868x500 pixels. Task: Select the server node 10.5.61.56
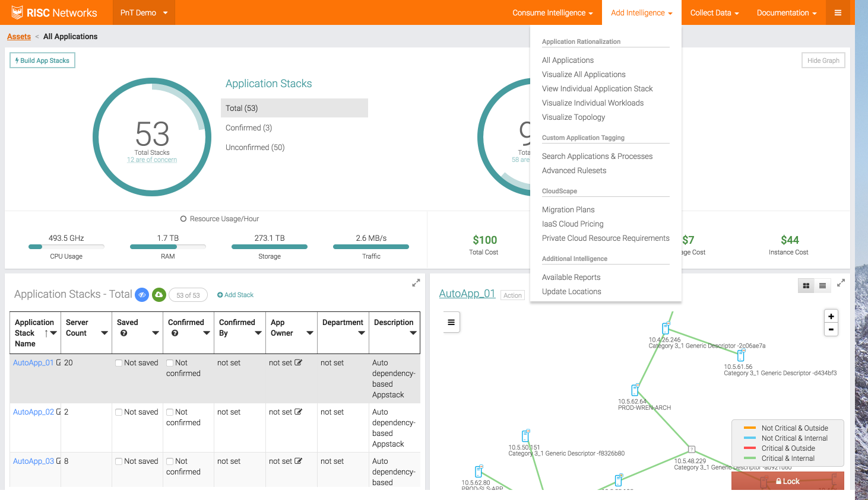(x=741, y=355)
